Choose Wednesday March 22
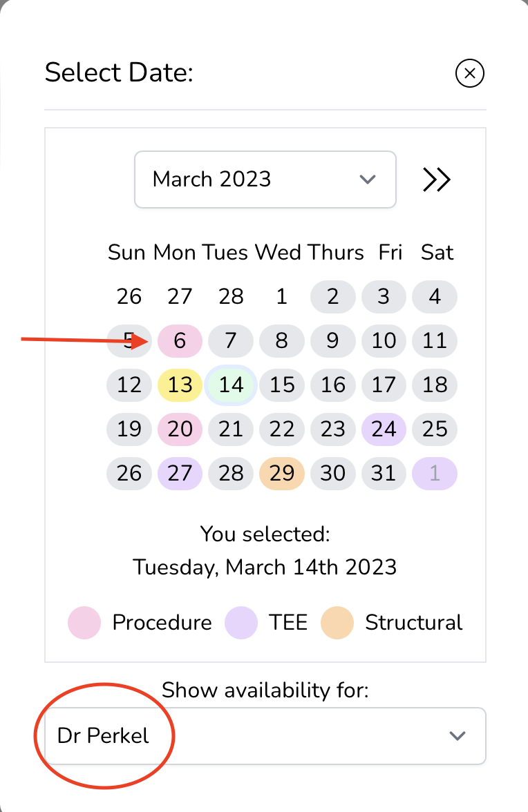The height and width of the screenshot is (812, 528). click(282, 429)
